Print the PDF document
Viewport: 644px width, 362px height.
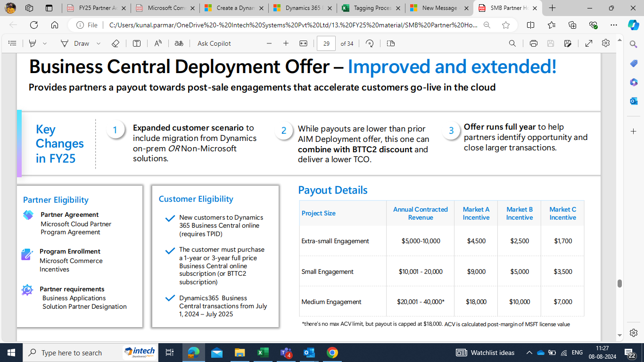(533, 43)
